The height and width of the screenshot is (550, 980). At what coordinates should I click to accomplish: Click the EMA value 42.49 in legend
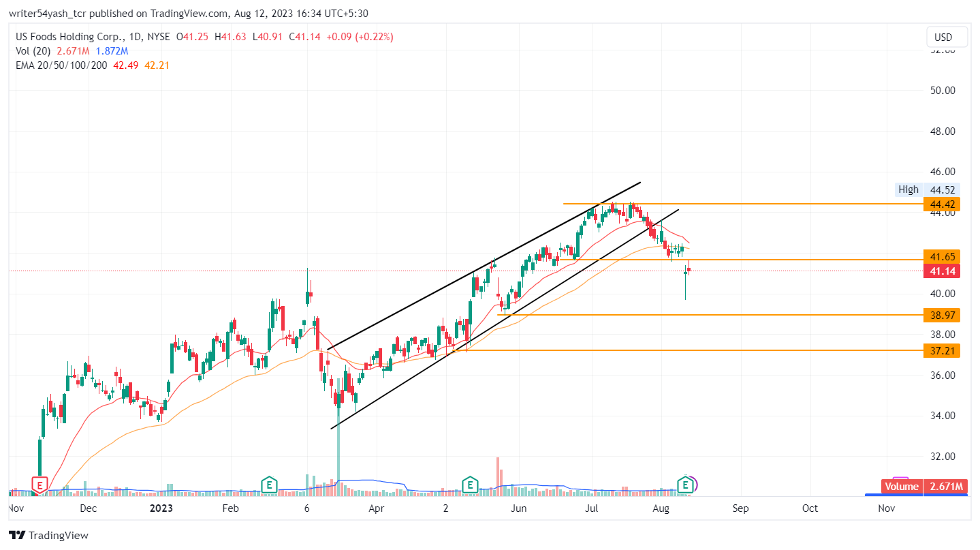click(125, 65)
